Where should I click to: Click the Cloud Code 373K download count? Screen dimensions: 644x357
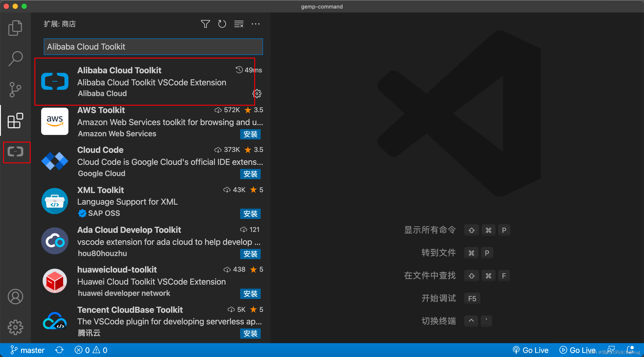tap(227, 150)
